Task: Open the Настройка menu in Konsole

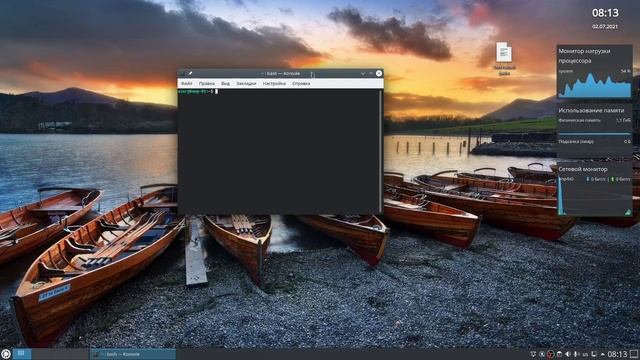Action: pyautogui.click(x=274, y=83)
